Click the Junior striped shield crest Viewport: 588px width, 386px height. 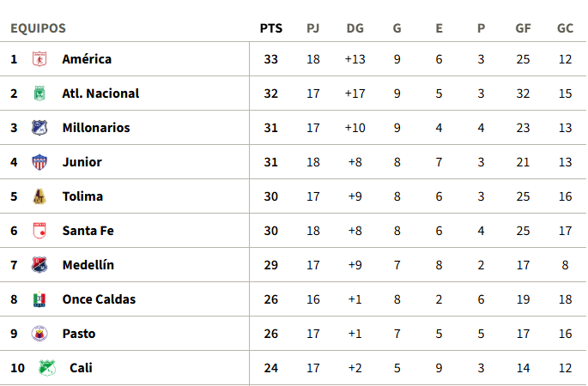pyautogui.click(x=39, y=162)
